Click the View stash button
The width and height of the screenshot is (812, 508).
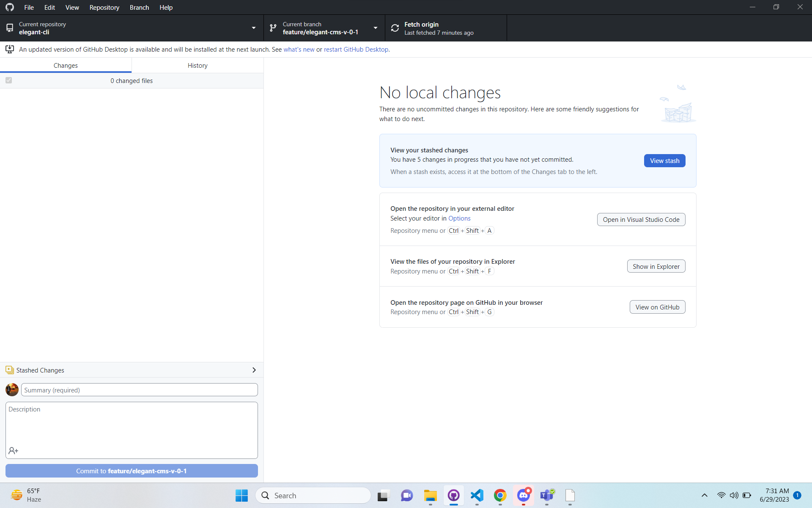[664, 160]
